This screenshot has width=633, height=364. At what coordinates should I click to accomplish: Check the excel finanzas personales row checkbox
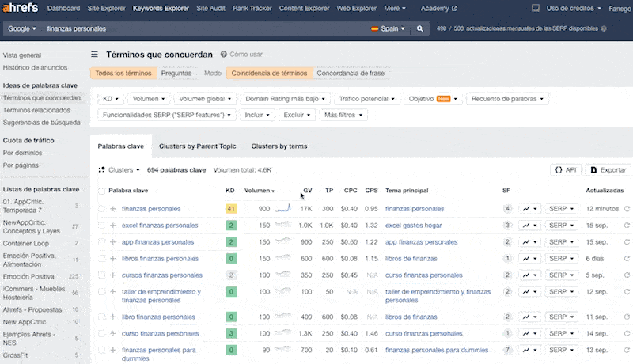tap(102, 226)
